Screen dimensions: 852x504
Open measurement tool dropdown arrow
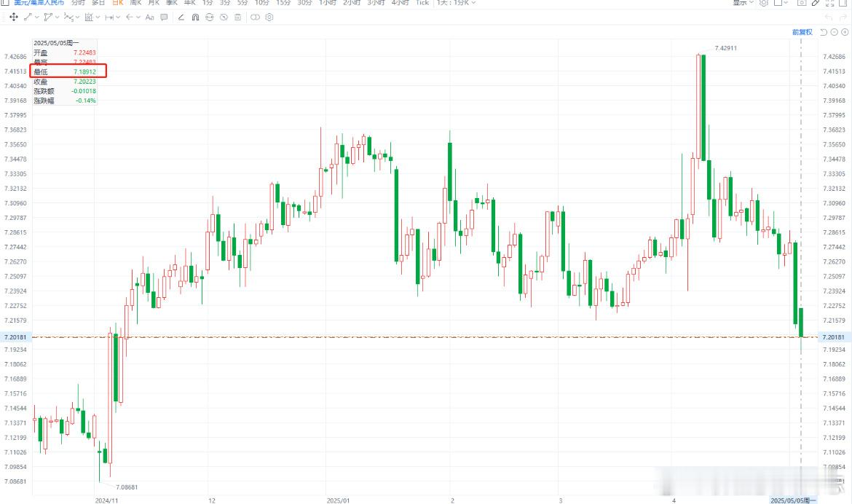point(98,17)
